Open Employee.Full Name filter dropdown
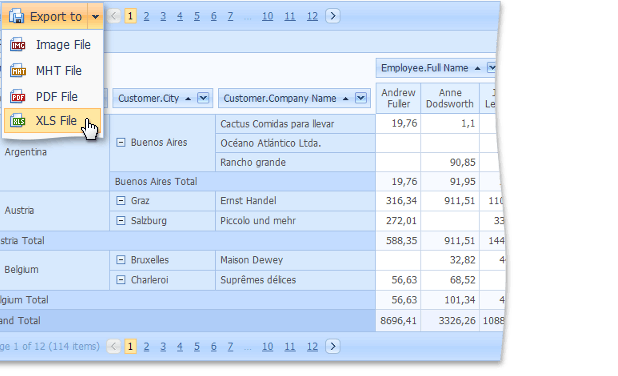 pos(491,68)
